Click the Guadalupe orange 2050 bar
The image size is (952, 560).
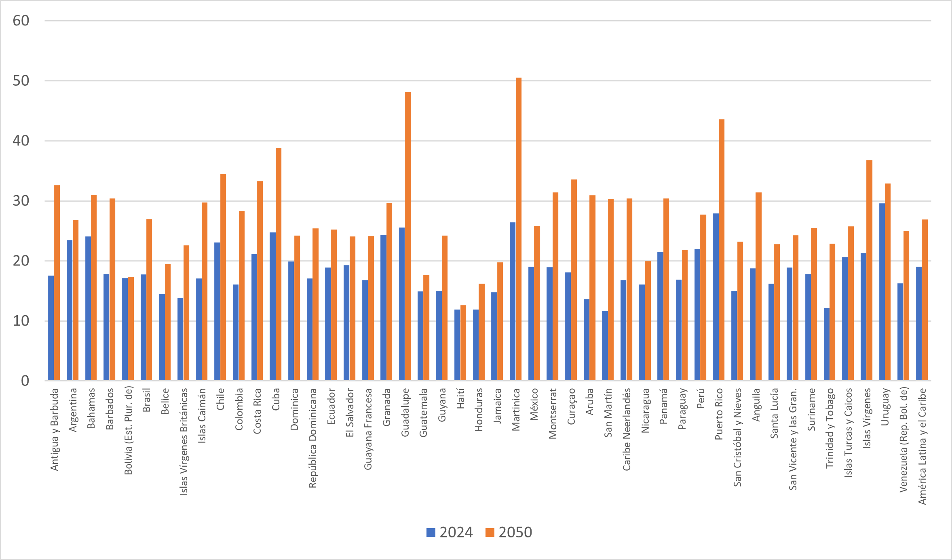point(408,236)
